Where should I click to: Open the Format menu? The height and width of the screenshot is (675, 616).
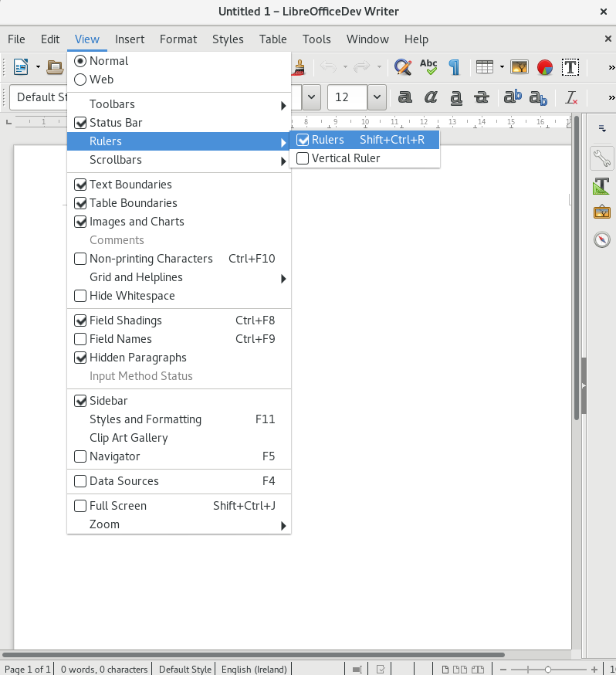click(178, 39)
